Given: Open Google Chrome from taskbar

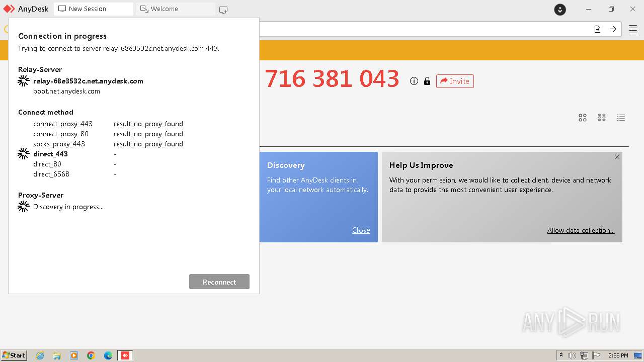Looking at the screenshot, I should coord(91,355).
